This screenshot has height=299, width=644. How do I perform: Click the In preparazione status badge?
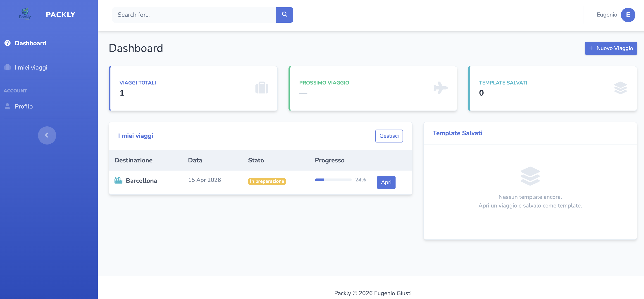tap(267, 181)
